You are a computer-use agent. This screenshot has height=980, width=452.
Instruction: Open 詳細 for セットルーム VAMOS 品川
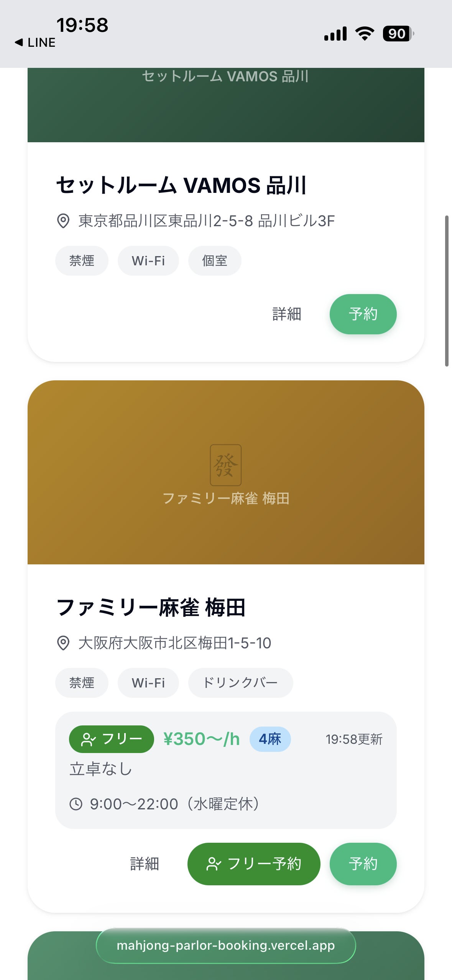[287, 314]
